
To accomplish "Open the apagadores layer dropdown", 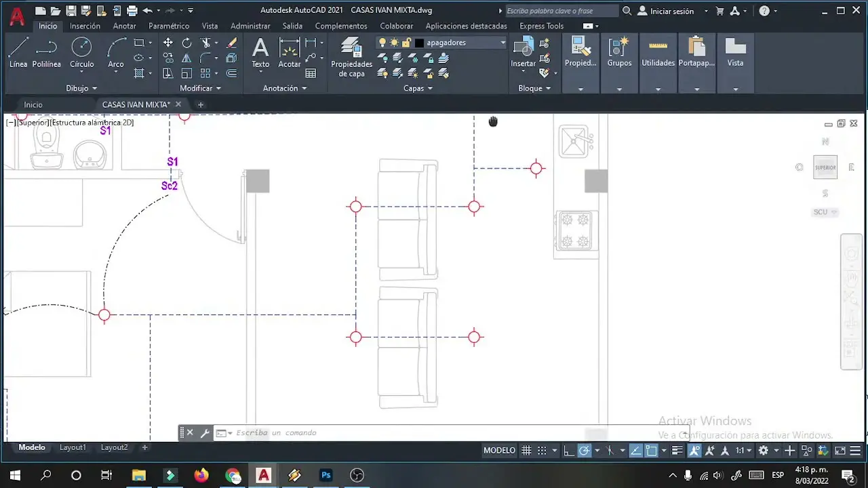I will tap(502, 42).
